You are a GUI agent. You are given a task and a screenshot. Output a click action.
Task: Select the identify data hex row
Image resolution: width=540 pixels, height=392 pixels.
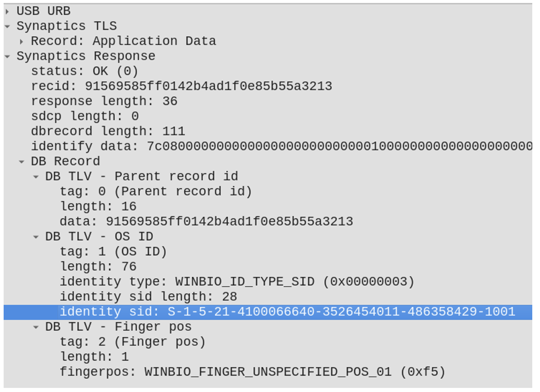(273, 146)
